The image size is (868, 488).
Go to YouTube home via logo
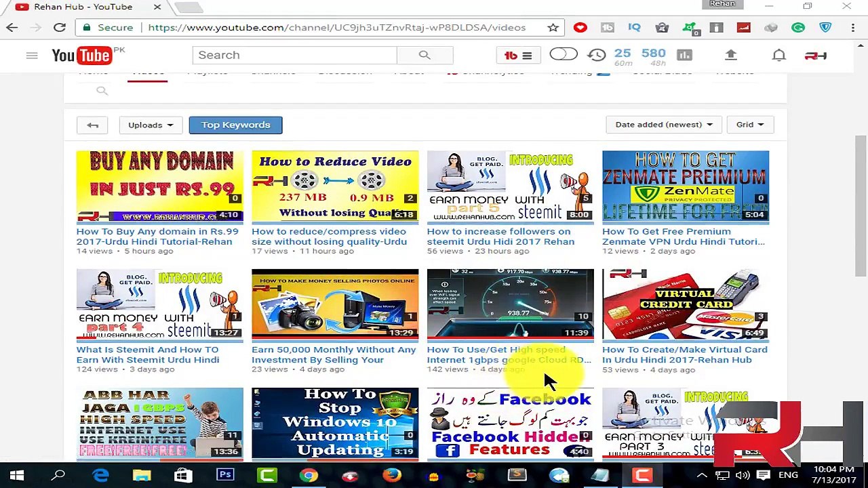[82, 55]
